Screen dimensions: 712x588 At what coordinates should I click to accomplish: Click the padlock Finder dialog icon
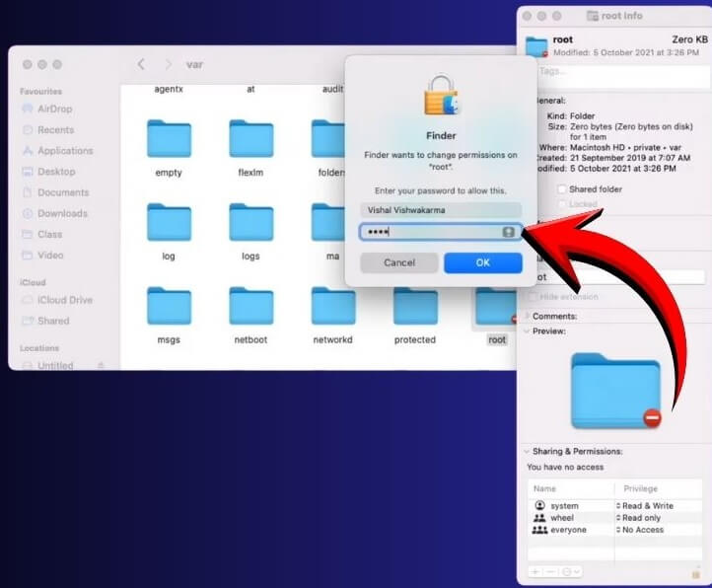[x=441, y=96]
